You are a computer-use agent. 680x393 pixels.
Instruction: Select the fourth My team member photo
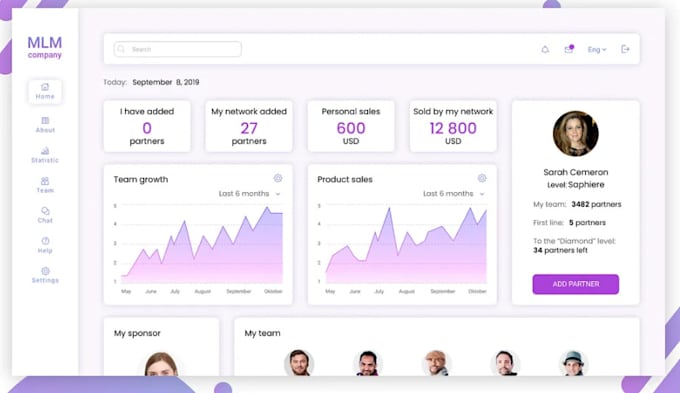[505, 363]
